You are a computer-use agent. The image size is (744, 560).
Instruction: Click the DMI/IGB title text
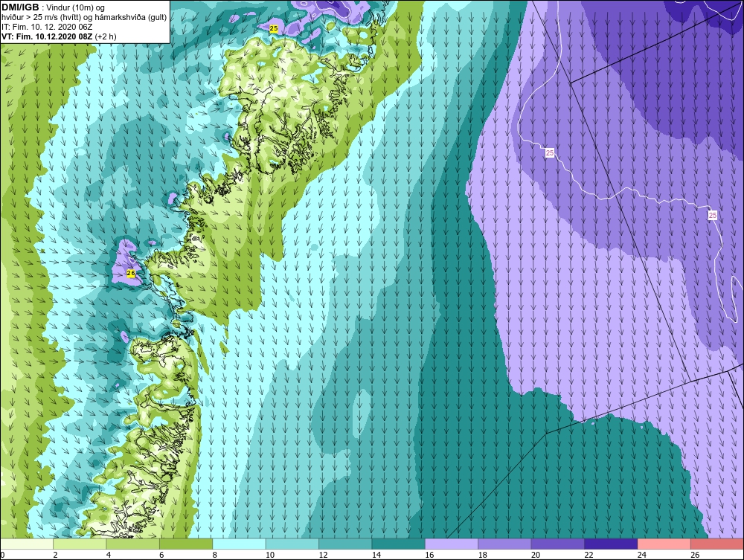[x=21, y=7]
